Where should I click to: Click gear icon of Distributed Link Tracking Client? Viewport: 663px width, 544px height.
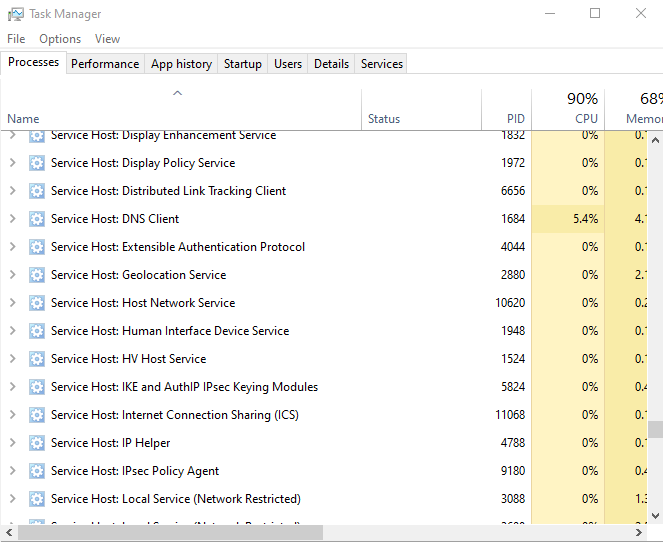pos(37,191)
